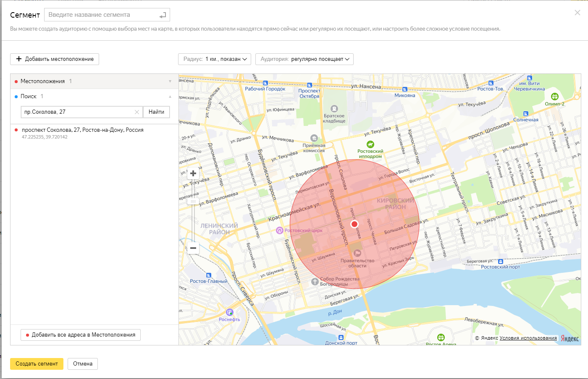Click the enter arrow icon in name field
Image resolution: width=588 pixels, height=379 pixels.
tap(163, 15)
